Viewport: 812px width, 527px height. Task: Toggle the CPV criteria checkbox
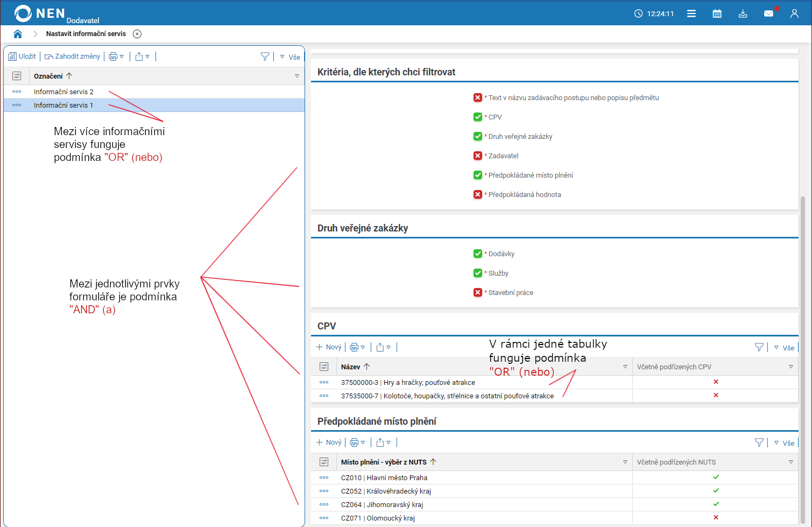point(478,117)
